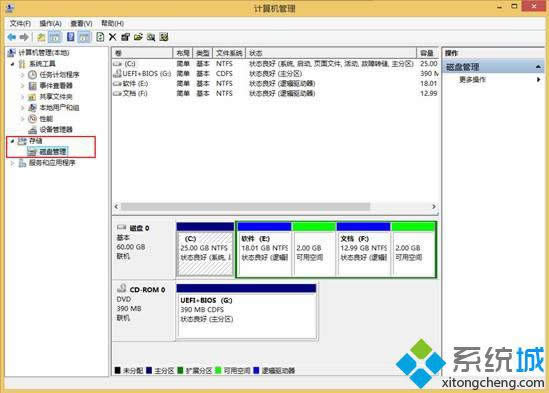
Task: Click the Up one level folder icon
Action: tap(41, 37)
